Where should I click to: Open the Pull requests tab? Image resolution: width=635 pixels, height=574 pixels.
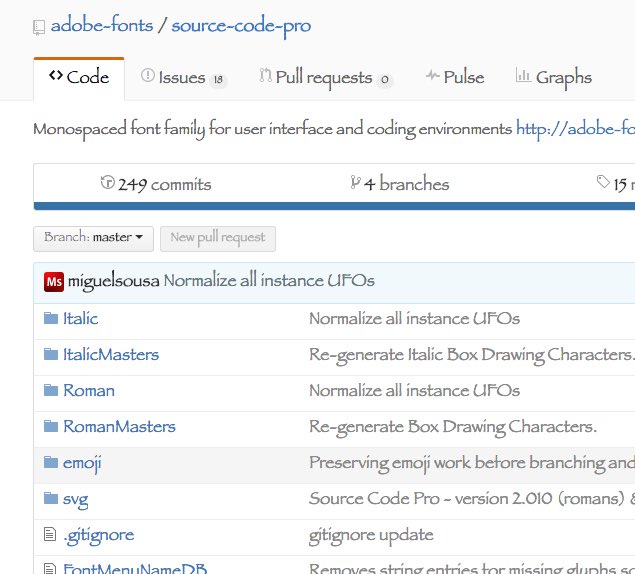tap(325, 77)
